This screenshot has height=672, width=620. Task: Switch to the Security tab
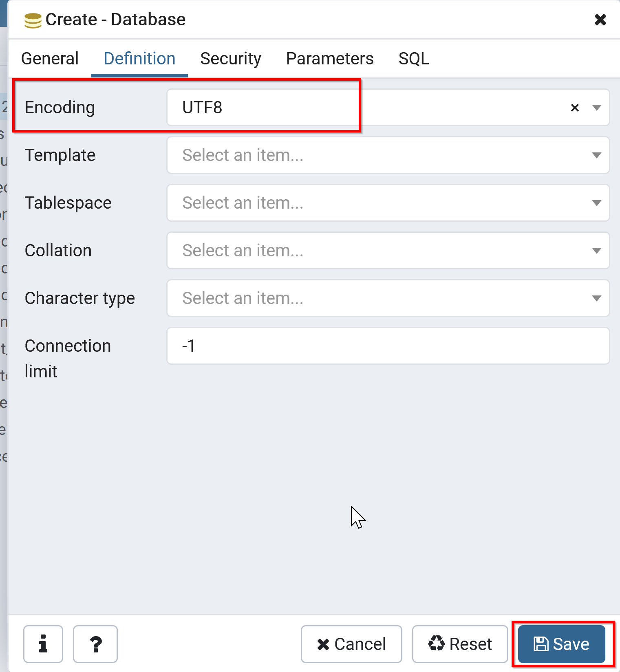pos(230,59)
